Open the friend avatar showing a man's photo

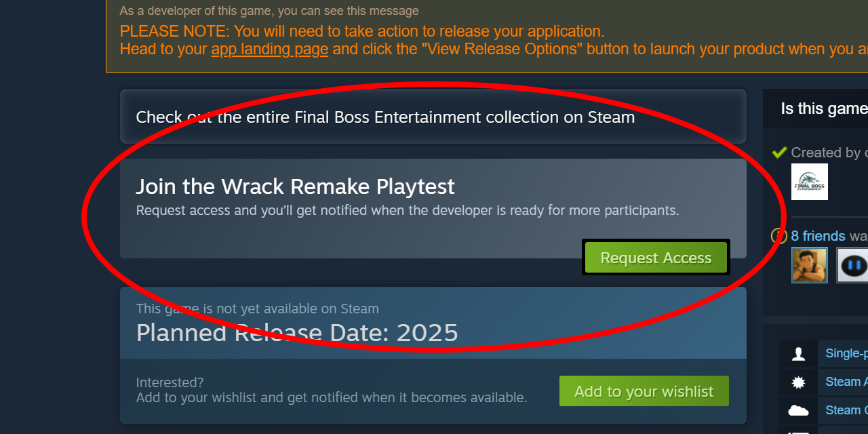(x=810, y=265)
